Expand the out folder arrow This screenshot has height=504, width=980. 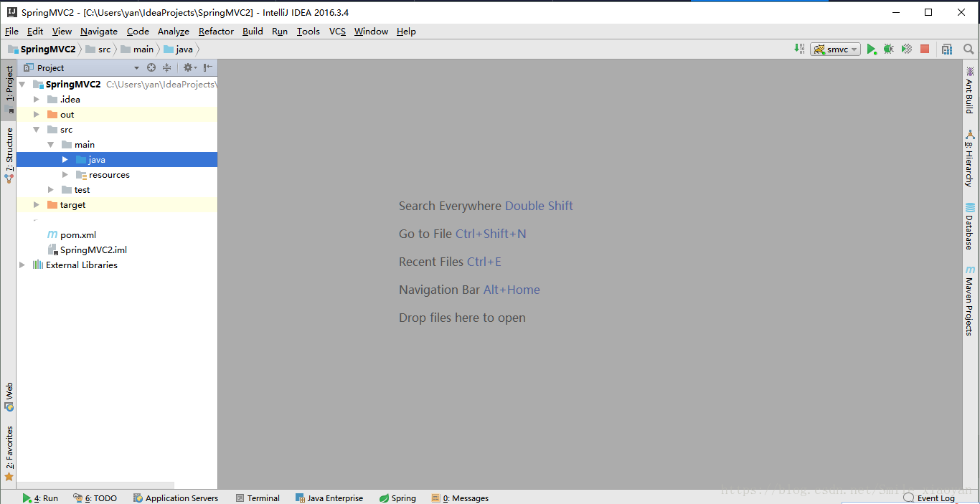pos(37,115)
